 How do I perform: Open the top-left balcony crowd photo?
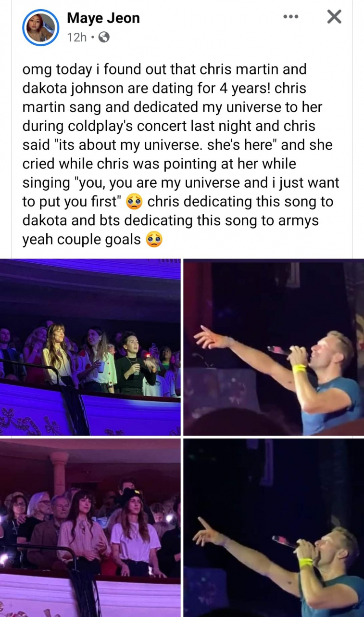point(90,347)
